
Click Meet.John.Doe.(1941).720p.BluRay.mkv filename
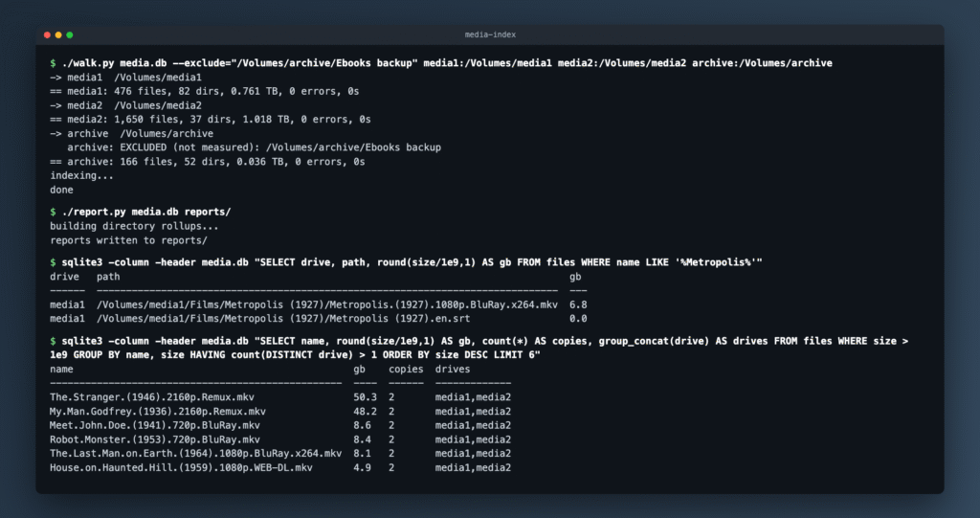click(155, 425)
